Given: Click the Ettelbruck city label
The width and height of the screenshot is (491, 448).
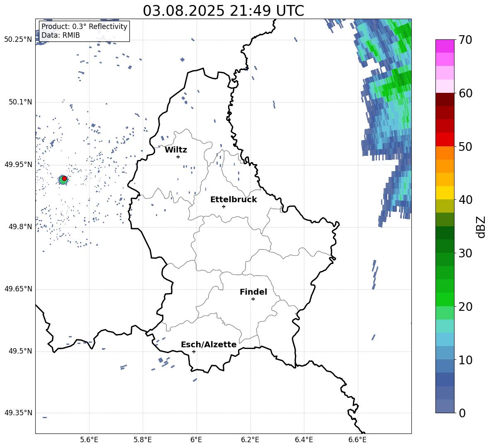Looking at the screenshot, I should pos(233,200).
